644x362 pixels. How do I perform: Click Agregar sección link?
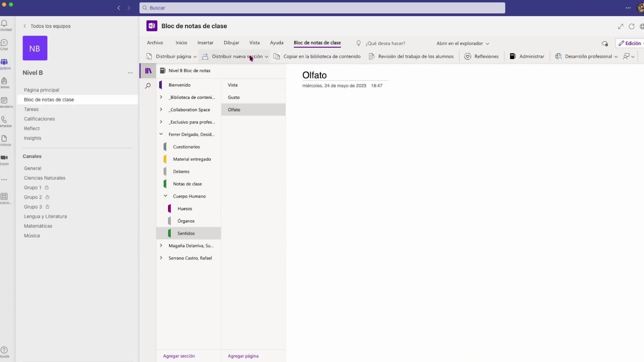[179, 356]
